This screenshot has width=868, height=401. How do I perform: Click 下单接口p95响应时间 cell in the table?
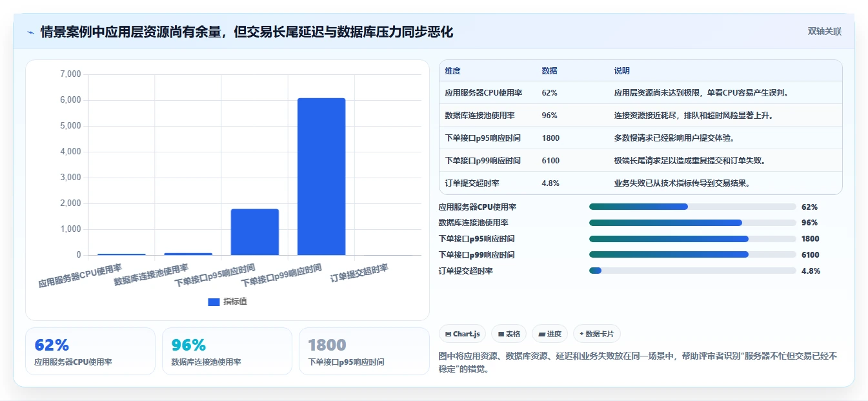[483, 138]
